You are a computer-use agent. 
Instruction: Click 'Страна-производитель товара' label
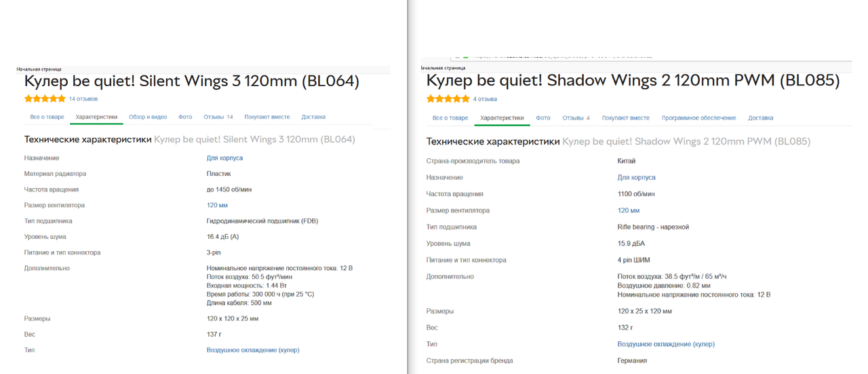[x=473, y=161]
